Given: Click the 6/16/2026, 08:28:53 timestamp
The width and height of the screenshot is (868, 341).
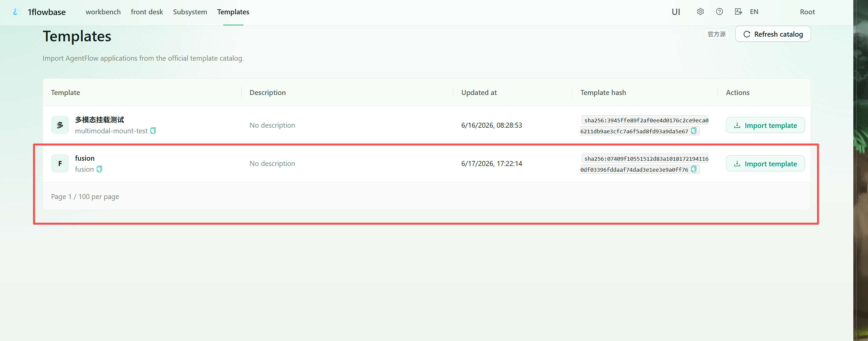Looking at the screenshot, I should 492,125.
